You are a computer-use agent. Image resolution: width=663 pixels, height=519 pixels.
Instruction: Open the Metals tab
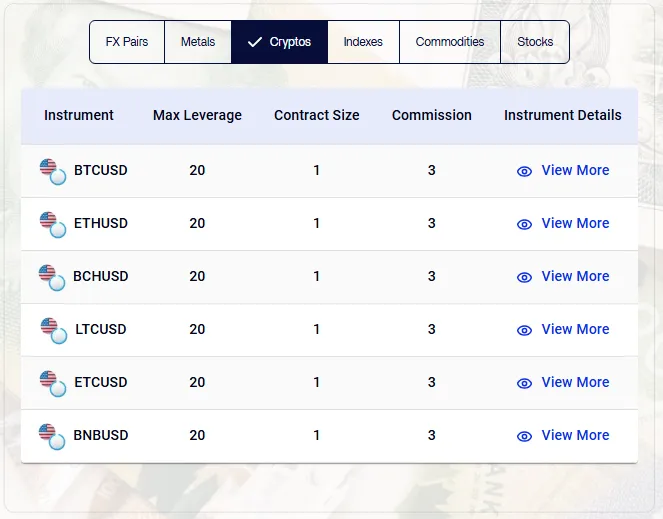point(198,42)
